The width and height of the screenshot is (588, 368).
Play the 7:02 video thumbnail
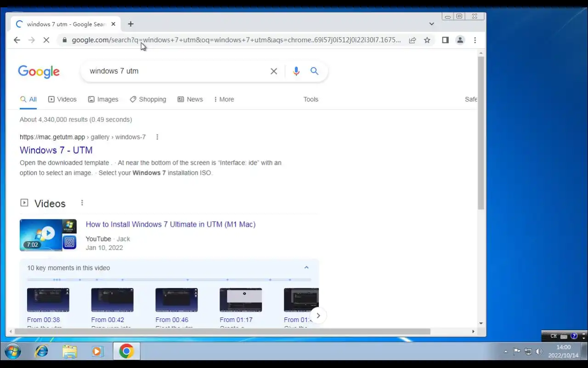48,235
